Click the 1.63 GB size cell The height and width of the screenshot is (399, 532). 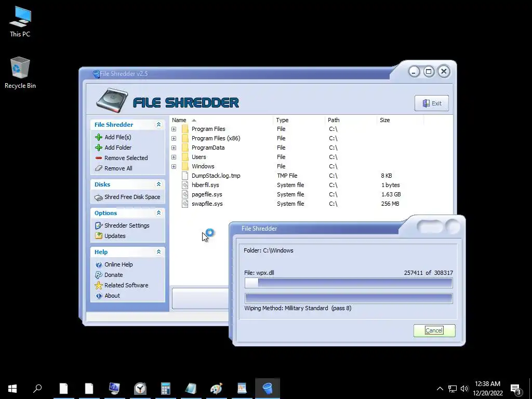[x=391, y=194]
